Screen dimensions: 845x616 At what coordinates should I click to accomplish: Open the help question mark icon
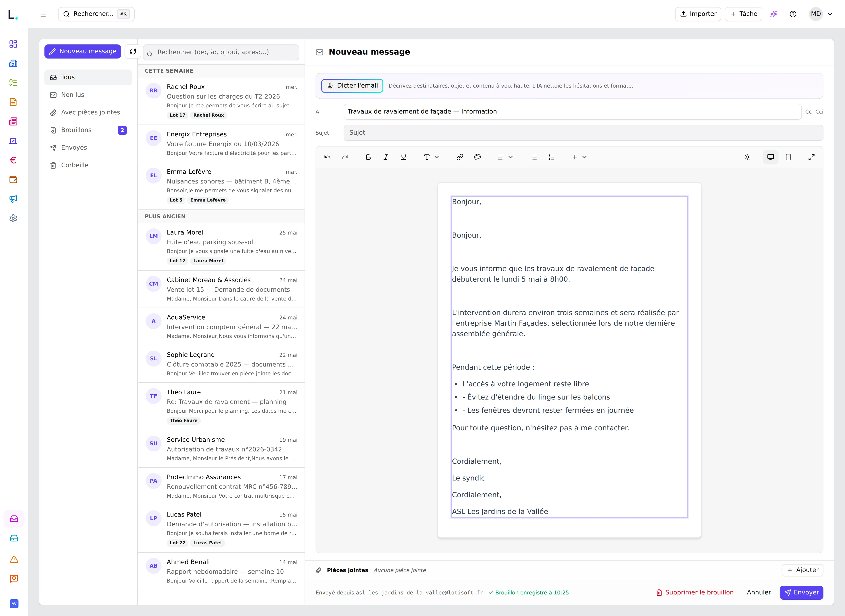tap(793, 14)
